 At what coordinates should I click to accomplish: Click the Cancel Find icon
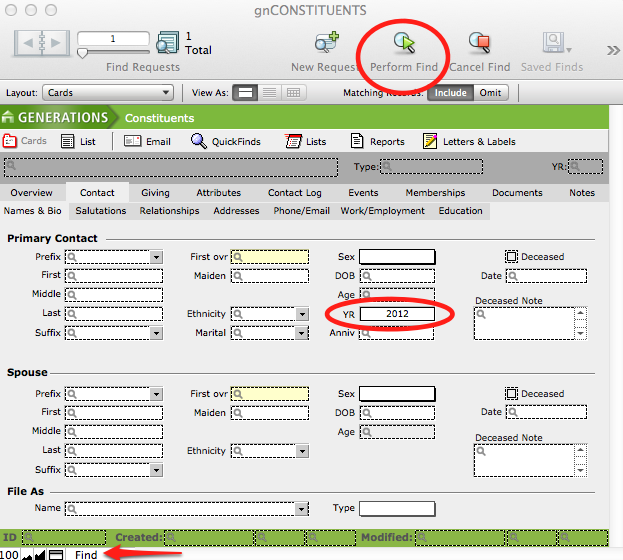[x=479, y=43]
